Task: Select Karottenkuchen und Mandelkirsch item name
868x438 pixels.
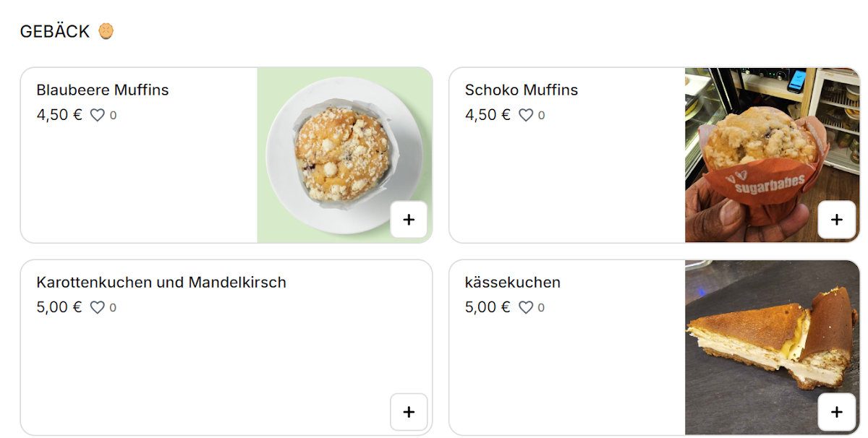Action: [161, 283]
